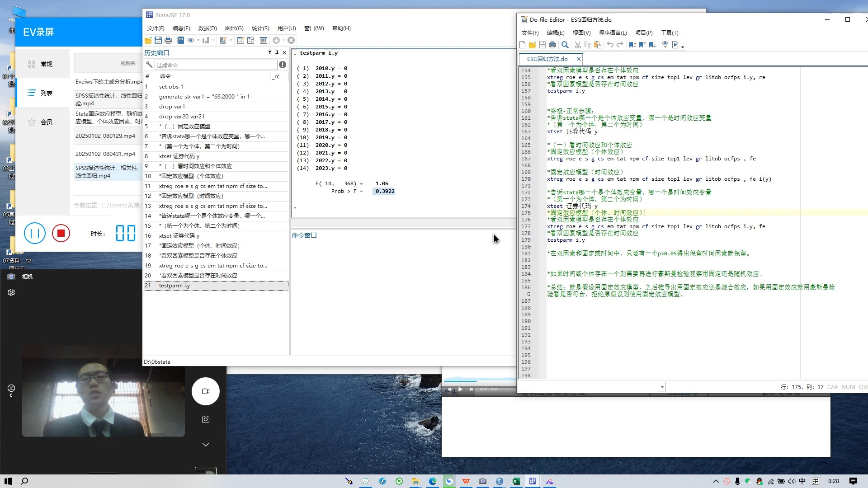Switch to ESG回归方法.do tab
868x488 pixels.
coord(547,59)
